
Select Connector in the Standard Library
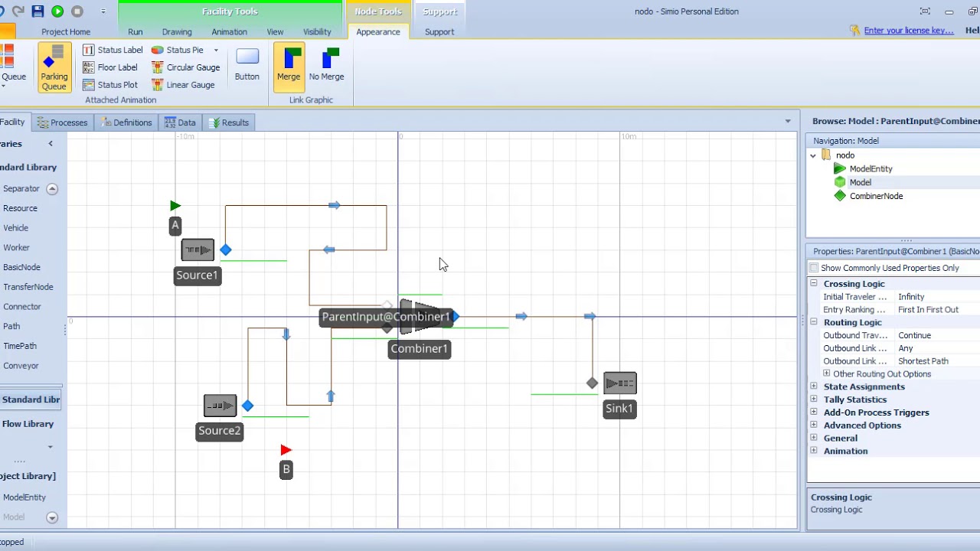pos(21,307)
